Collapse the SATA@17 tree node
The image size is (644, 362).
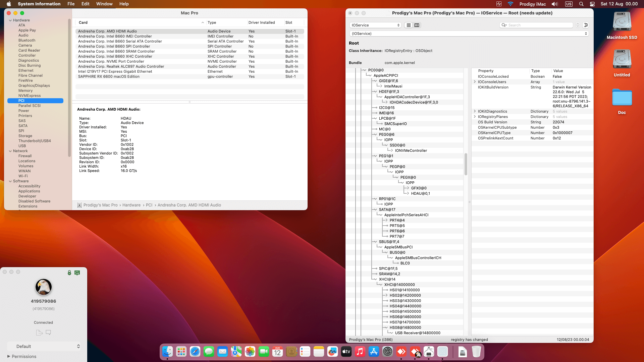pos(375,209)
